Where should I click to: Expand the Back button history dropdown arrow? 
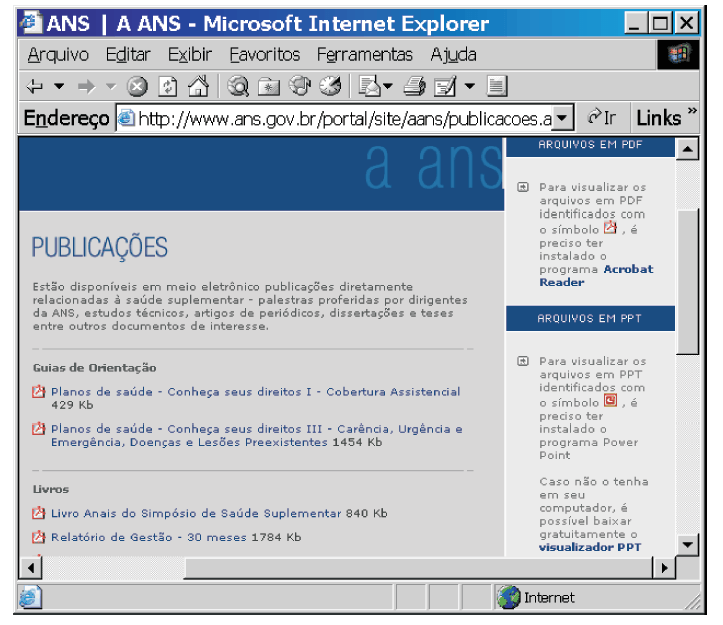(59, 87)
